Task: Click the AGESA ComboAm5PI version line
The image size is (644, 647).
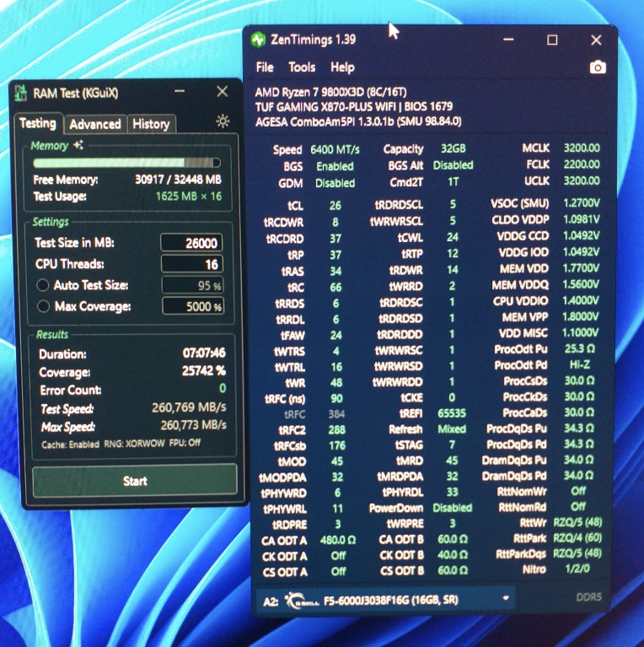Action: tap(358, 121)
